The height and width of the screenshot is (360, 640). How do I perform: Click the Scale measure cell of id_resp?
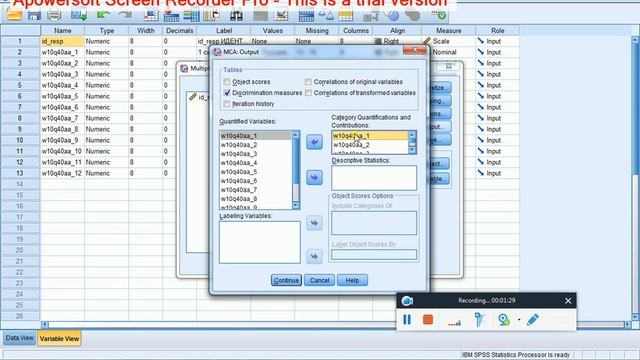[448, 41]
